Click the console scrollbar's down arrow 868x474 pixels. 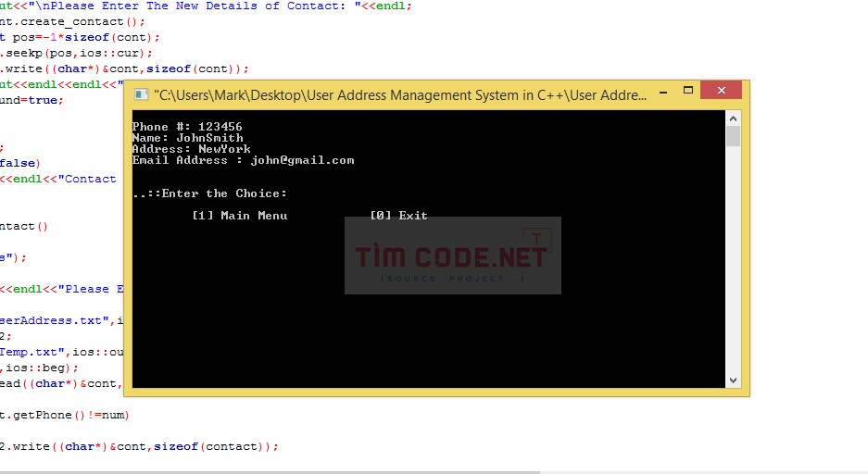pyautogui.click(x=733, y=380)
